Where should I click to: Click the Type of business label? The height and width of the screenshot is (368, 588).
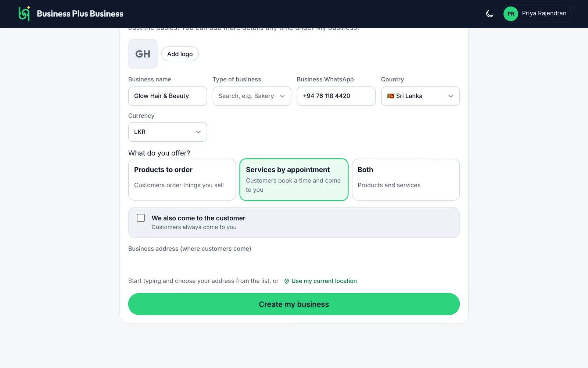237,79
